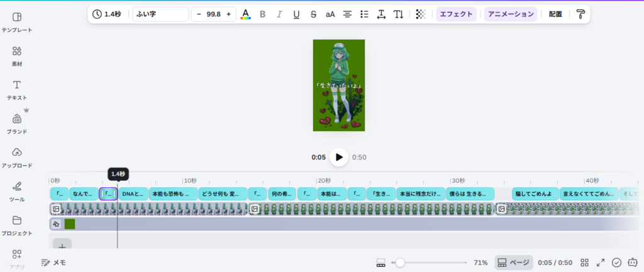Screen dimensions: 644x272
Task: Click the copy style paint roller icon
Action: click(580, 14)
